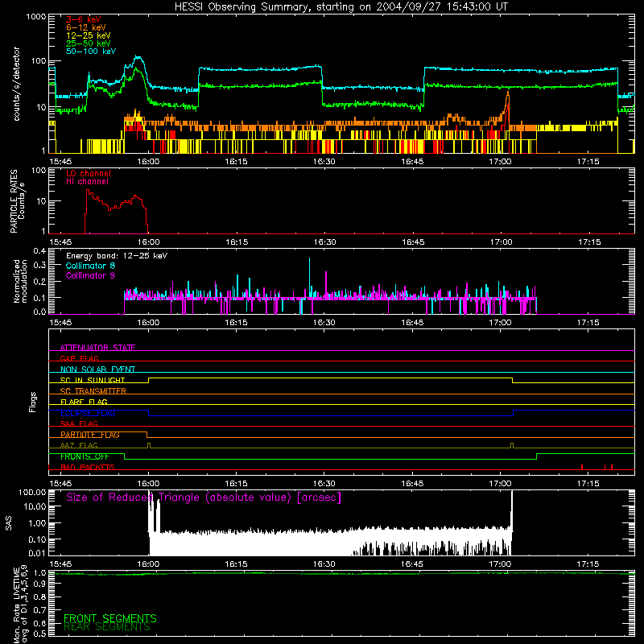Click the 'SC_TRANSMITTER' flag label

point(93,391)
